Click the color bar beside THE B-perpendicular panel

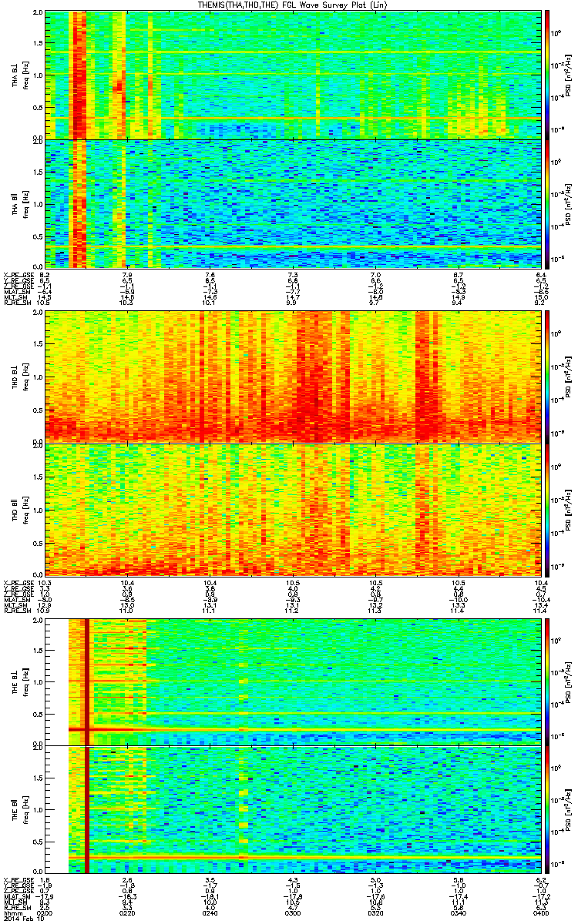click(547, 681)
